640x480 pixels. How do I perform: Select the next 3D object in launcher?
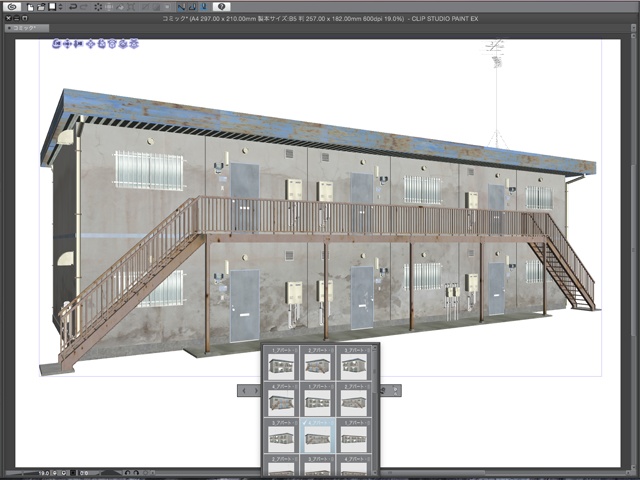[x=256, y=391]
